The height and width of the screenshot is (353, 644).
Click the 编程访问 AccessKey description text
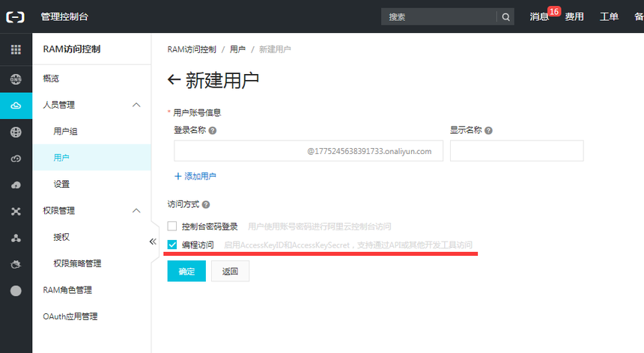(x=348, y=245)
